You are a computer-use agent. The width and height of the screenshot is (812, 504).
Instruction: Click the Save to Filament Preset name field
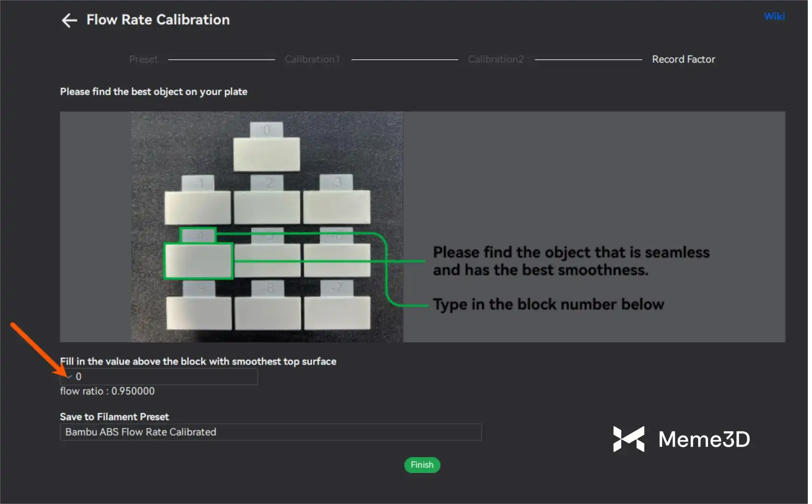271,432
